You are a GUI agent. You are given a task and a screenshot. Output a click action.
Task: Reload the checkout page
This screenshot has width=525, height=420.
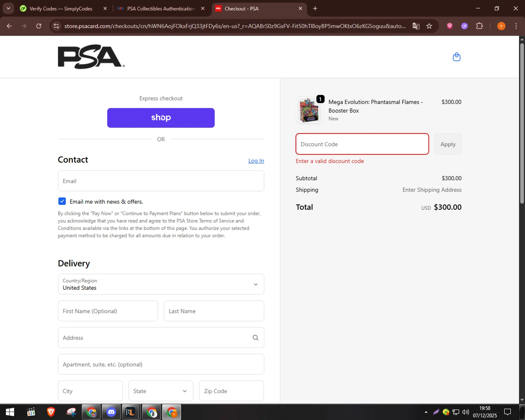[x=38, y=26]
